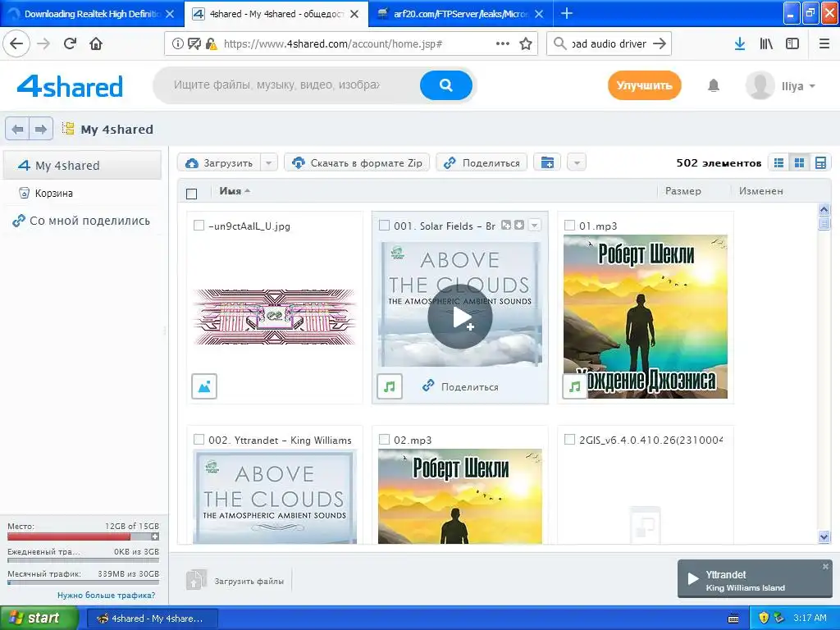
Task: Click Загрузить файлы at the bottom
Action: pos(235,581)
